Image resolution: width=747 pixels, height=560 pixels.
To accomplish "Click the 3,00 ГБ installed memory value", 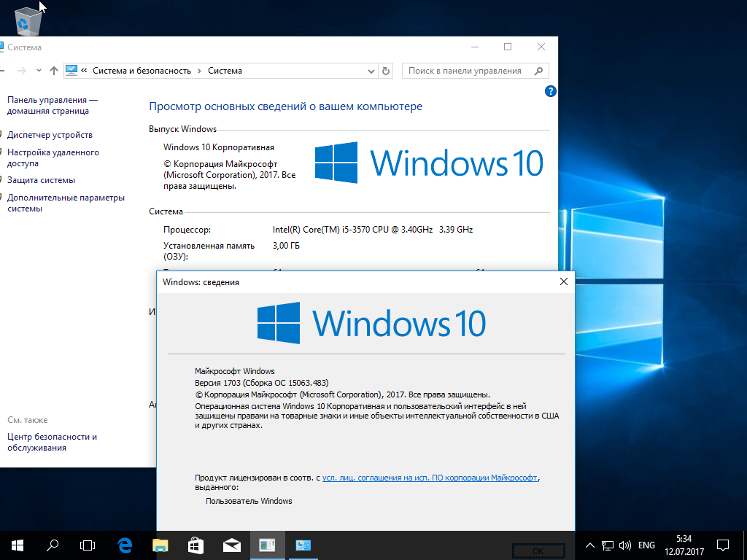I will coord(286,246).
